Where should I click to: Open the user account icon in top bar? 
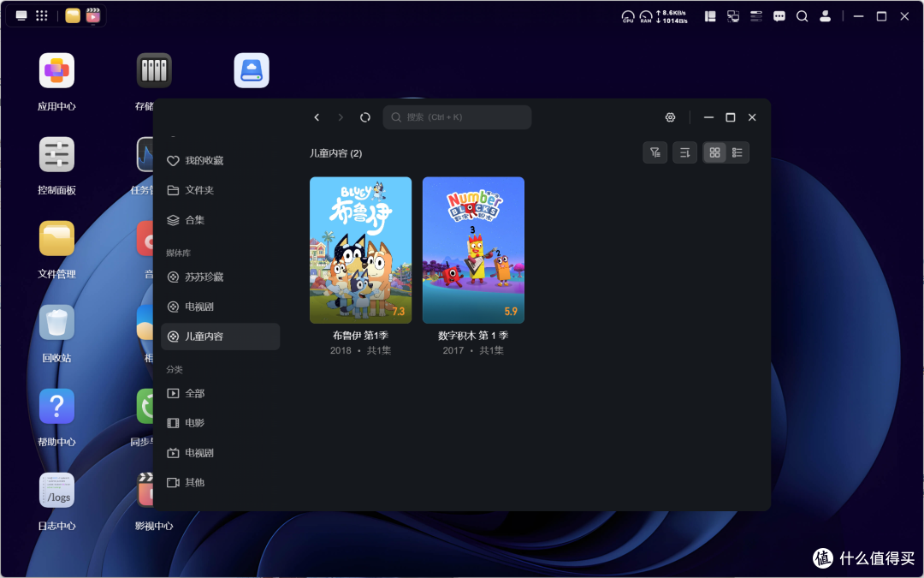coord(825,16)
